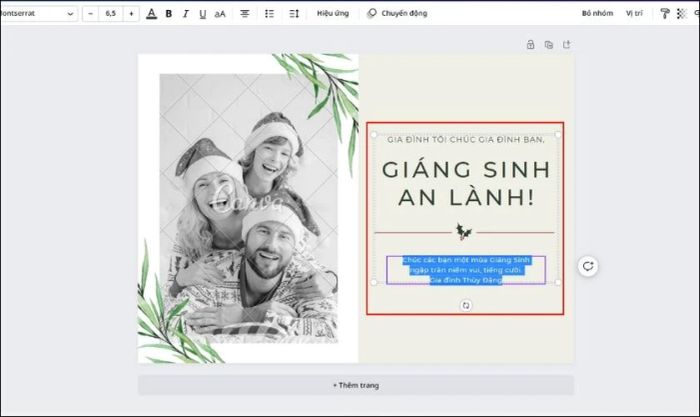Open the Montserrat font dropdown
The height and width of the screenshot is (417, 700).
pos(38,13)
